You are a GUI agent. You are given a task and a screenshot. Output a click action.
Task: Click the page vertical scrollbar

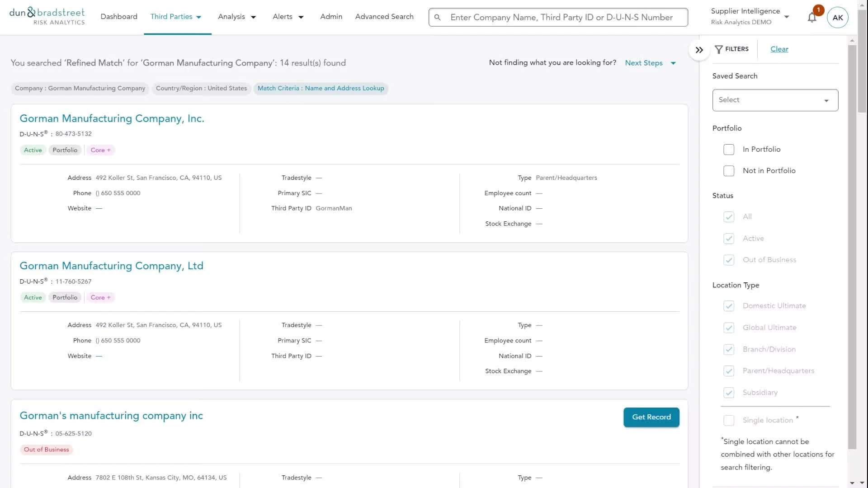click(x=862, y=61)
